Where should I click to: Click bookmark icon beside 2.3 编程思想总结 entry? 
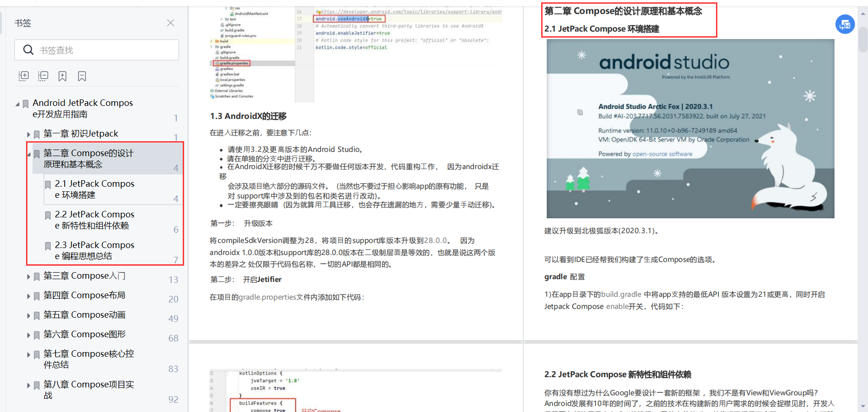(x=48, y=246)
